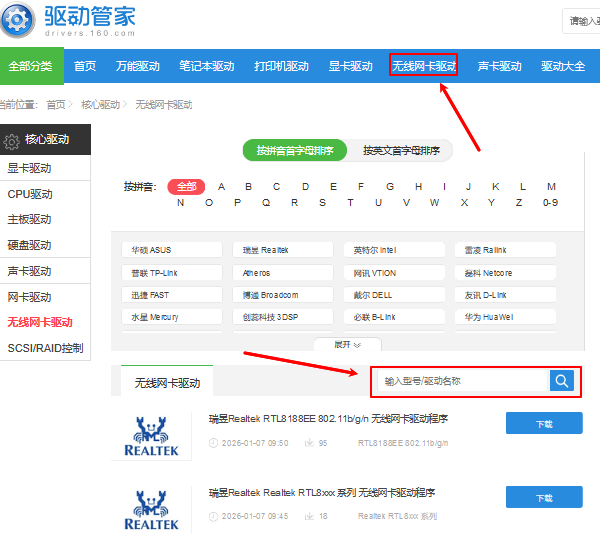Download the RTL8xxx 系列 driver

click(x=544, y=497)
